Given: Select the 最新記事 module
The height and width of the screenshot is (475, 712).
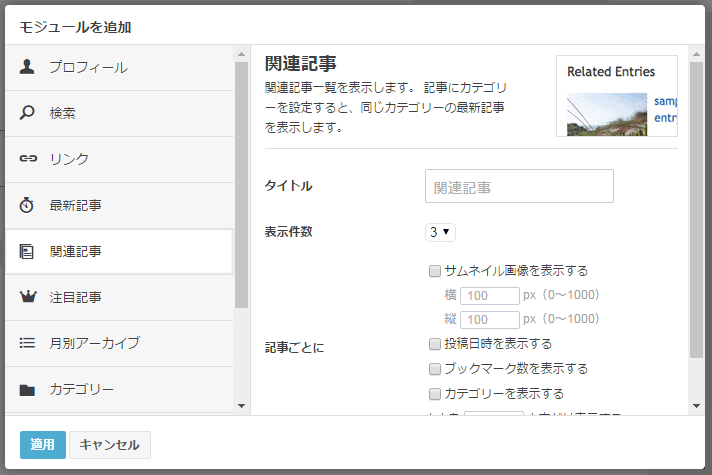Looking at the screenshot, I should (x=119, y=206).
